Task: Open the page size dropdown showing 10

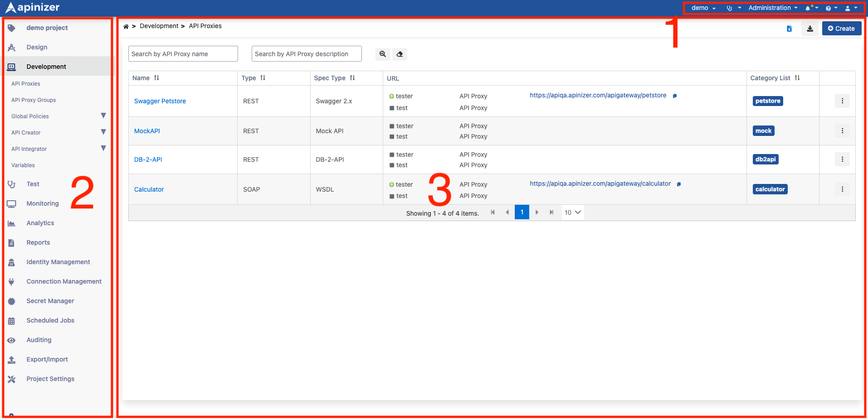Action: coord(572,212)
